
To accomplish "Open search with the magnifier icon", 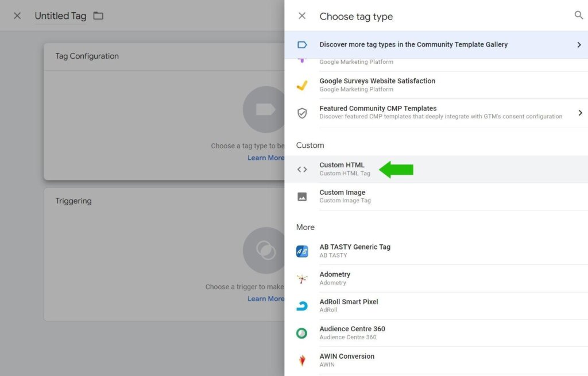I will (x=579, y=16).
